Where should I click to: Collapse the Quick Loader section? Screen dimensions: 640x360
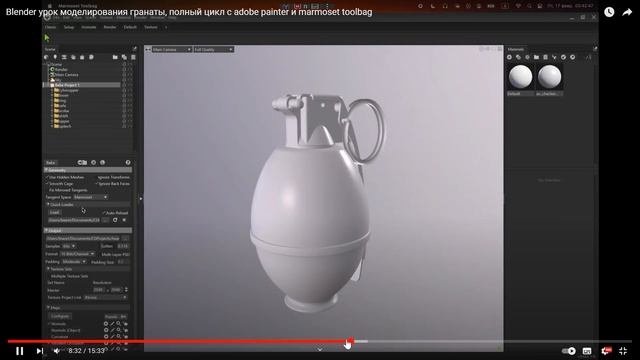(48, 204)
